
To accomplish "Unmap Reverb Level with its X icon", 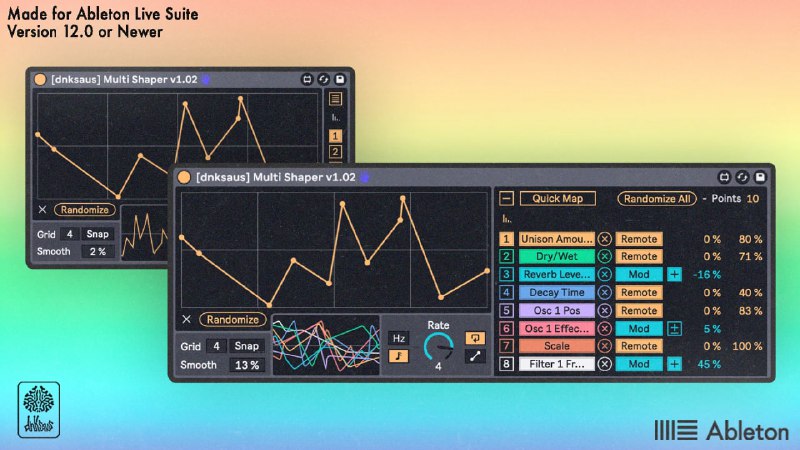I will (605, 274).
